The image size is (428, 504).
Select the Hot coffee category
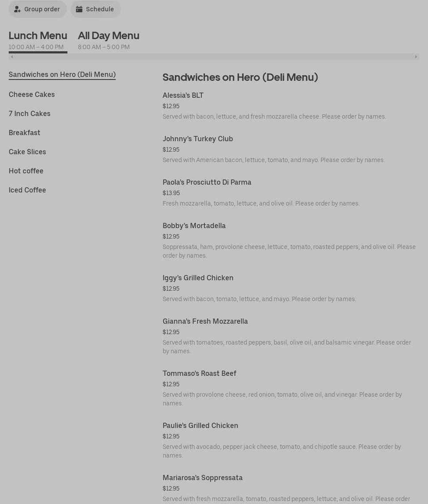tap(26, 171)
